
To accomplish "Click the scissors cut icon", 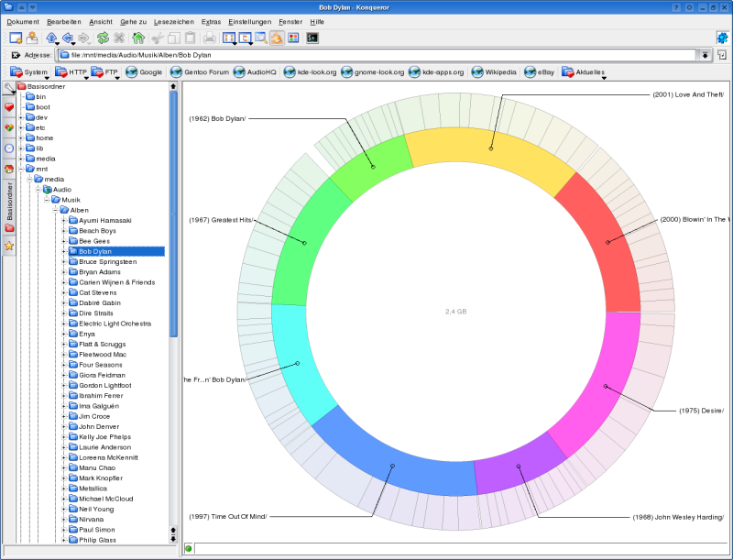I will pyautogui.click(x=158, y=38).
